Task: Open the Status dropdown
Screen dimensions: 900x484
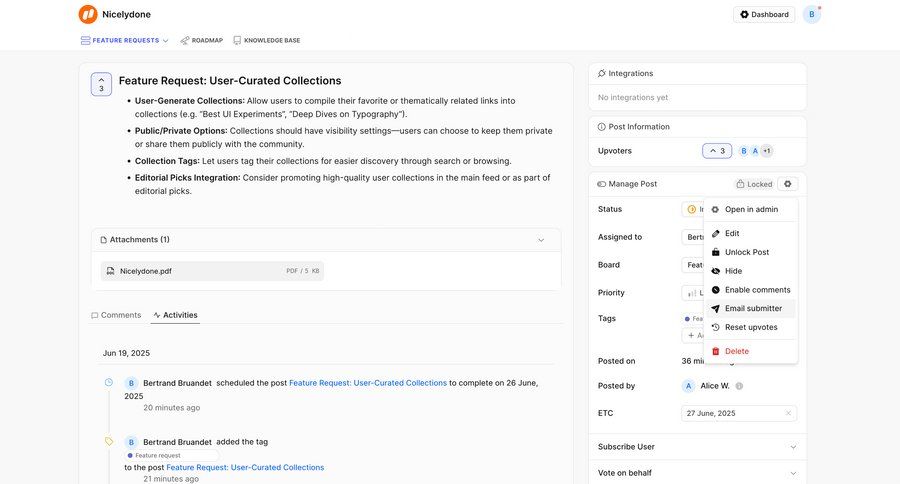Action: coord(693,210)
